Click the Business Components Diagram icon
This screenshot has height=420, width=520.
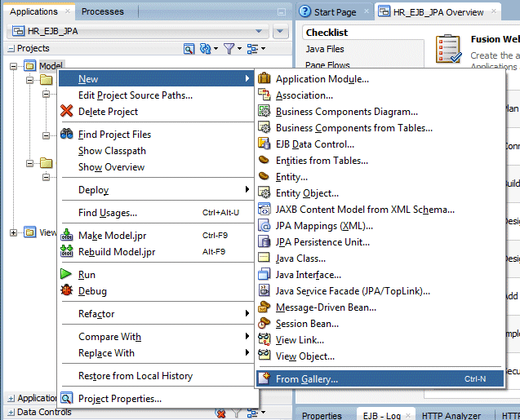coord(264,111)
